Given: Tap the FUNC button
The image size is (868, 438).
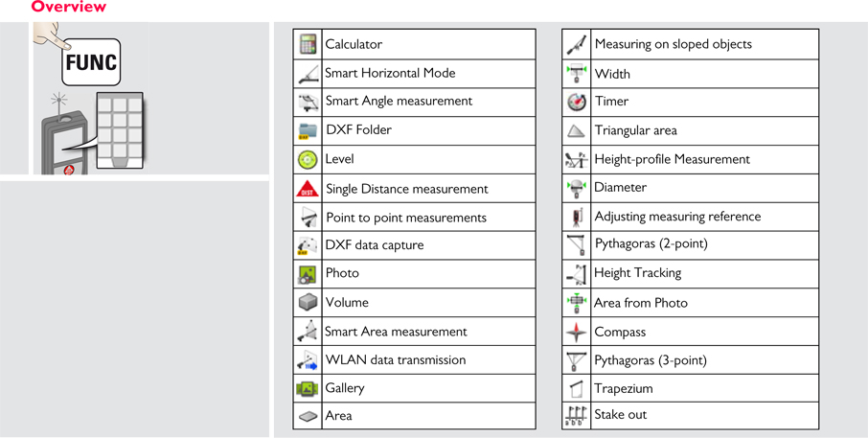Looking at the screenshot, I should pos(91,61).
